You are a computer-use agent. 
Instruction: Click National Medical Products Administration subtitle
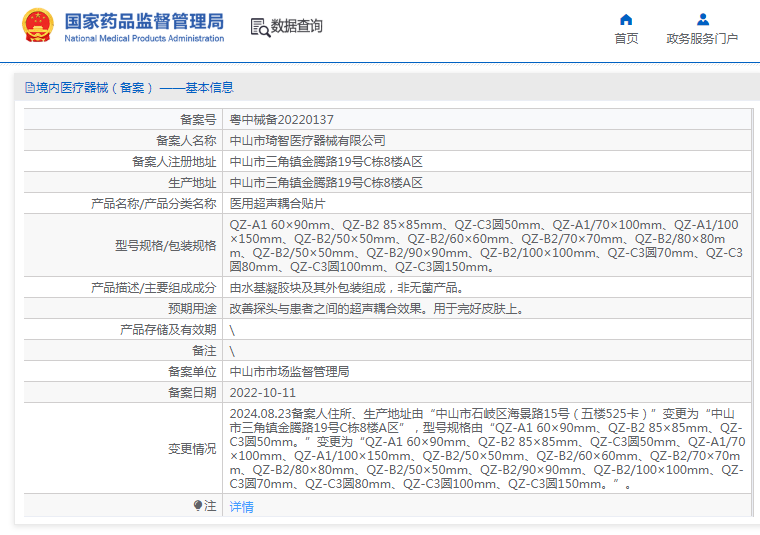point(144,38)
